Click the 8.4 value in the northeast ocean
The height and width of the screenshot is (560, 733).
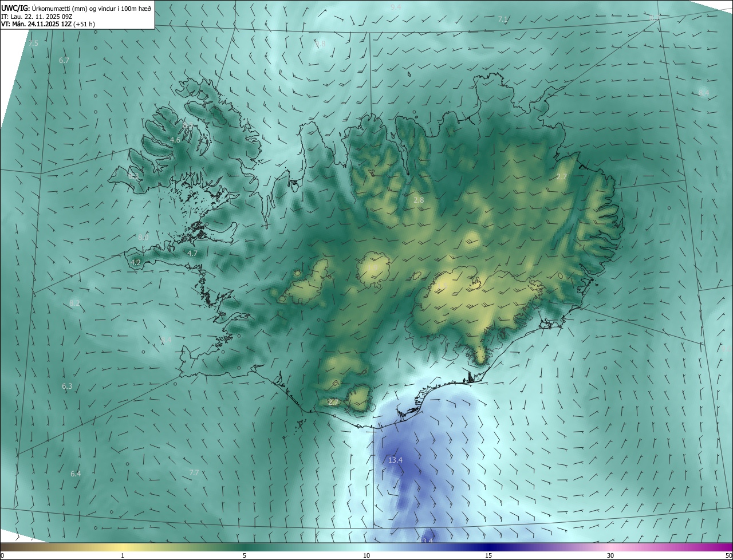704,93
